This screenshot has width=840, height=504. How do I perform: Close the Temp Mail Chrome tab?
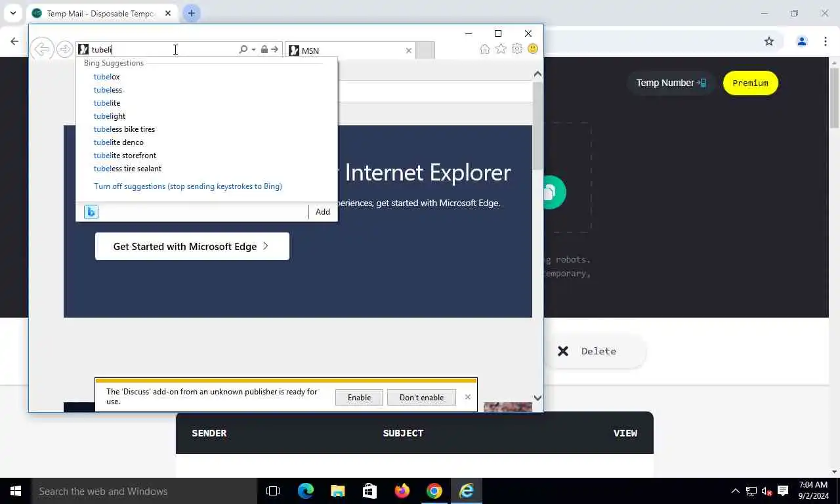(x=167, y=13)
